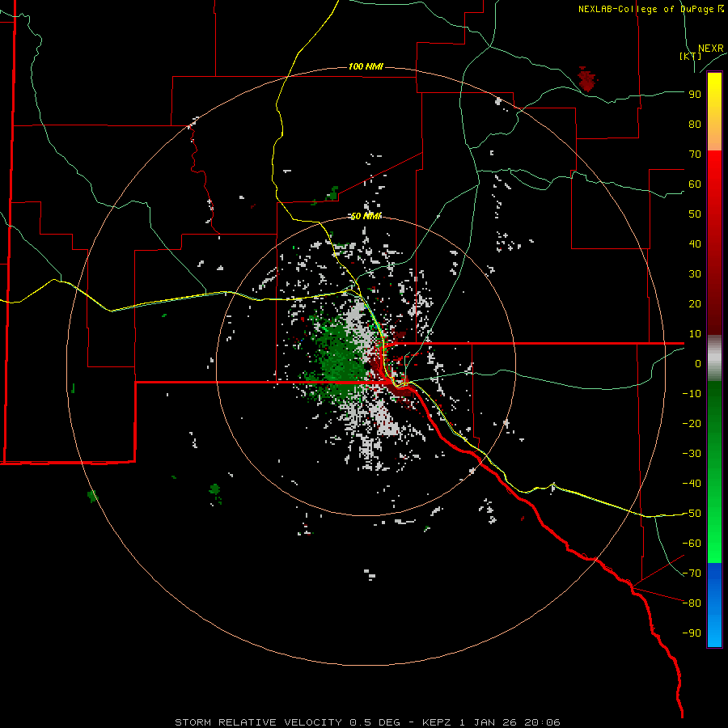Click the 0 value on velocity scale
The image size is (728, 728).
pos(698,363)
